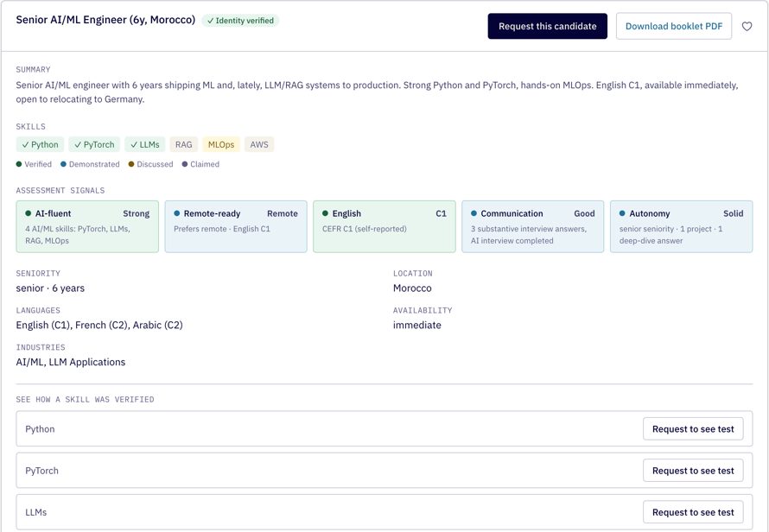This screenshot has width=769, height=532.
Task: Click the Python row label in verification list
Action: [40, 429]
